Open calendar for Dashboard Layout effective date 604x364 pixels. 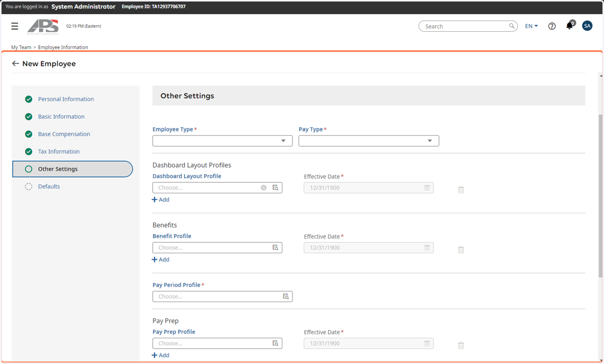coord(427,188)
